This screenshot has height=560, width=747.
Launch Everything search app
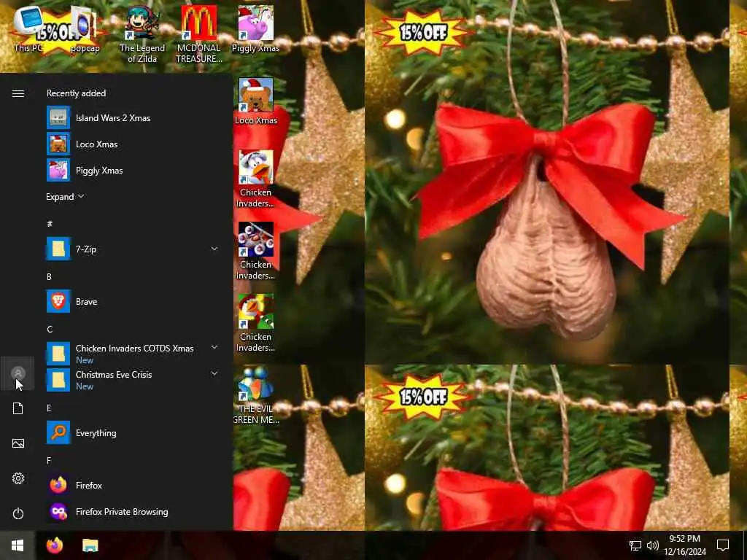(x=133, y=432)
